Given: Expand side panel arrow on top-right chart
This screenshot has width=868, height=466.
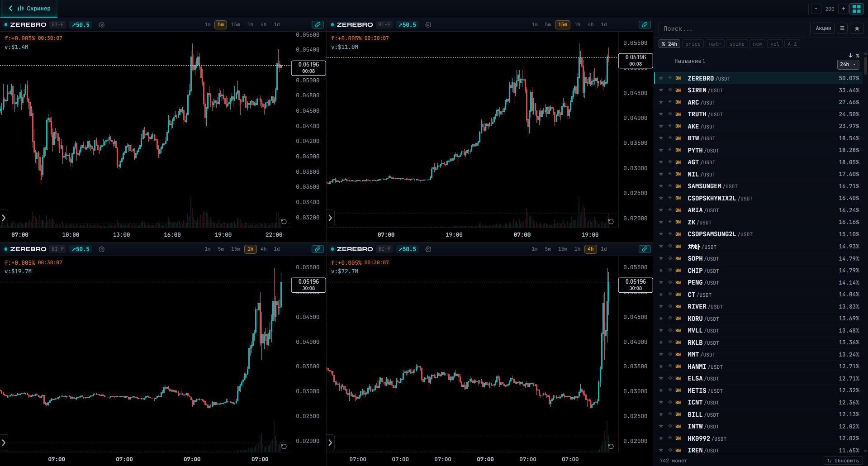Looking at the screenshot, I should 330,218.
